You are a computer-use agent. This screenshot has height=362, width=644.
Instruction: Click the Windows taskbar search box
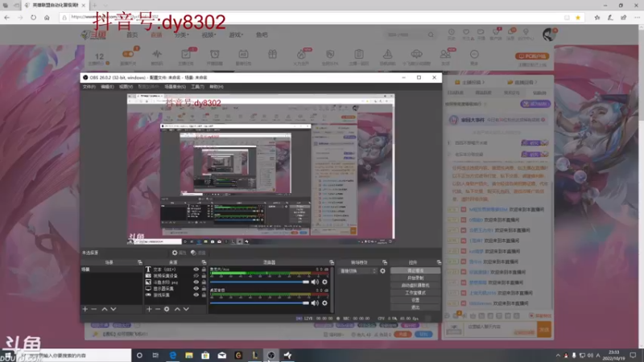(76, 356)
